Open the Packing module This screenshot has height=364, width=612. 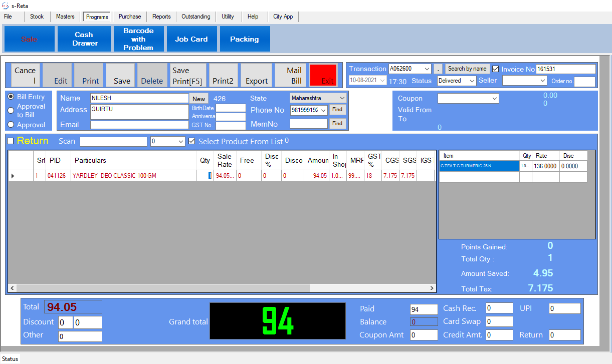coord(245,39)
